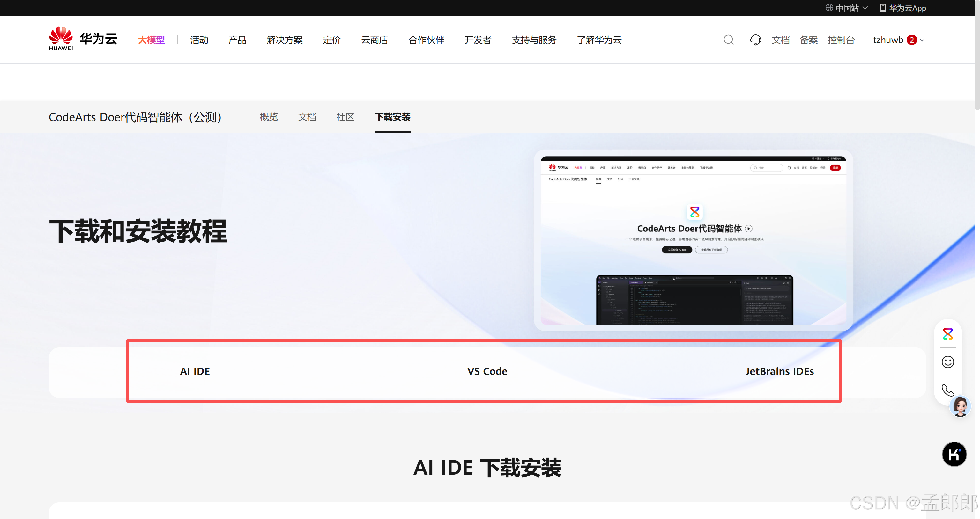The height and width of the screenshot is (519, 980).
Task: Select the JetBrains IDEs option
Action: 780,371
